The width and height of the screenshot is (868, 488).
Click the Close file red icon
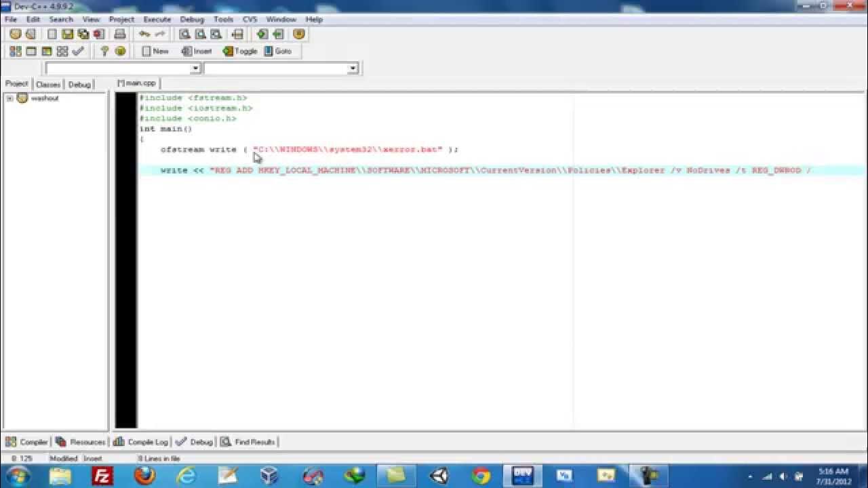[98, 34]
